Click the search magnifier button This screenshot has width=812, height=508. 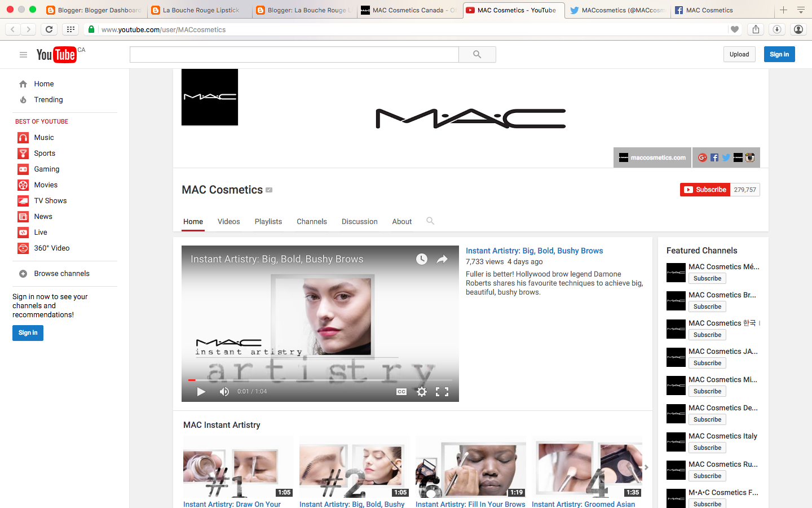(x=477, y=55)
